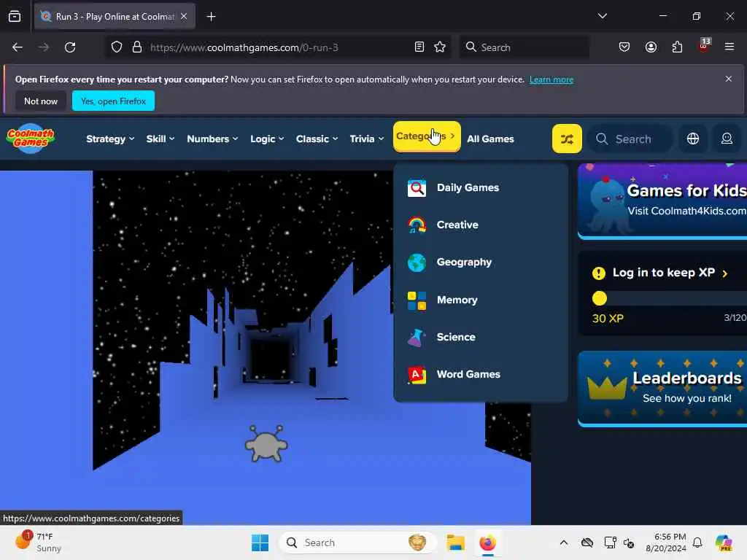Click the Windows taskbar search box
The height and width of the screenshot is (560, 747).
click(x=357, y=542)
